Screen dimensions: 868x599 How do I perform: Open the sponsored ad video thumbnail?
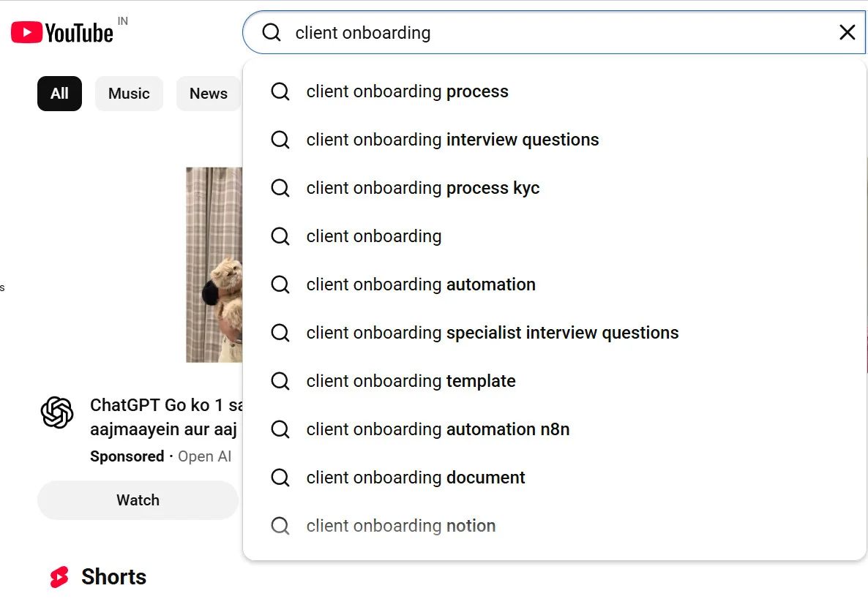pyautogui.click(x=214, y=265)
